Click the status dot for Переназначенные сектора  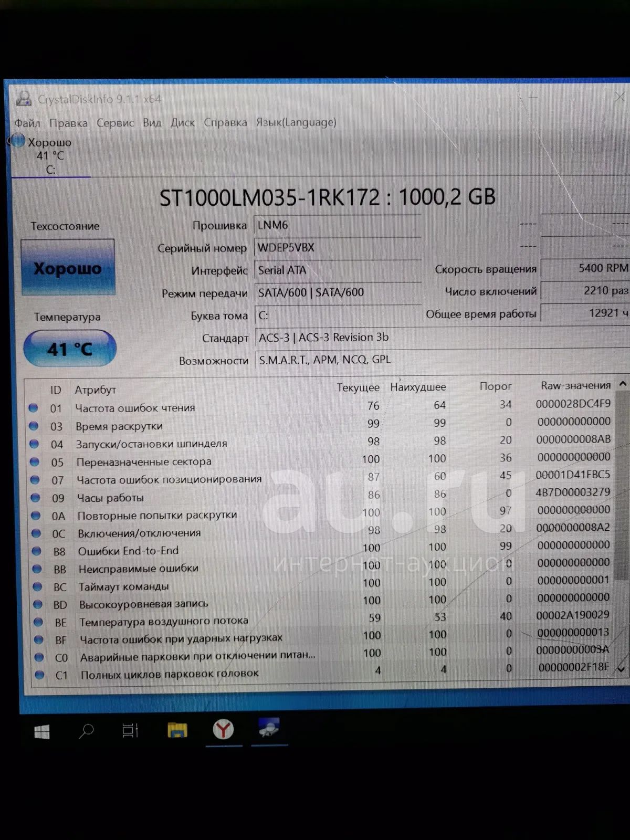pyautogui.click(x=35, y=462)
